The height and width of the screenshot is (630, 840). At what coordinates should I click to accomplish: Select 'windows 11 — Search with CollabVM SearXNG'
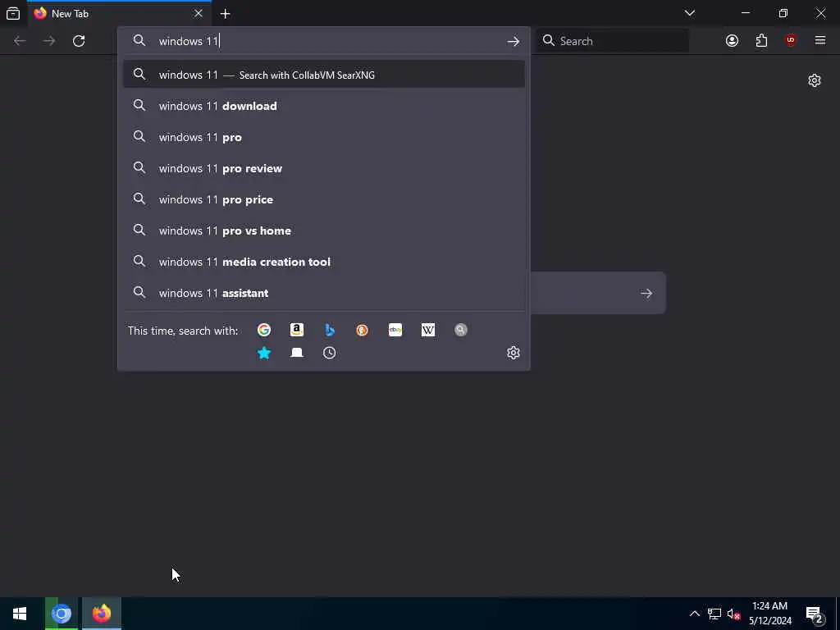coord(323,75)
